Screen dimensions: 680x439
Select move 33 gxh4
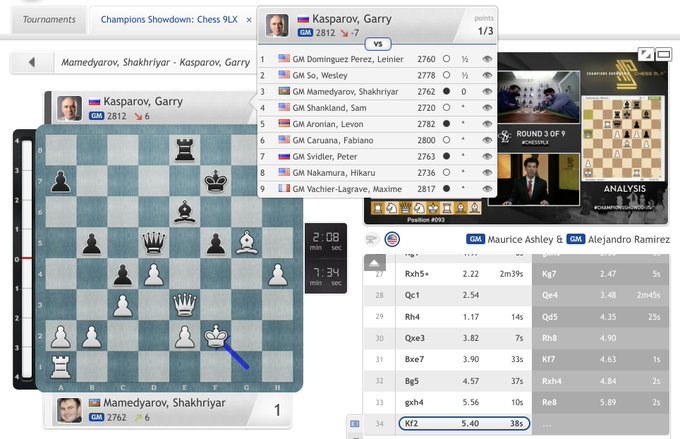464,402
